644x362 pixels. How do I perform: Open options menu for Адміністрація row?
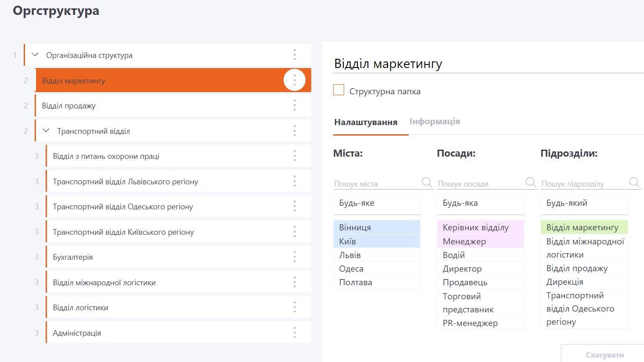pyautogui.click(x=295, y=333)
